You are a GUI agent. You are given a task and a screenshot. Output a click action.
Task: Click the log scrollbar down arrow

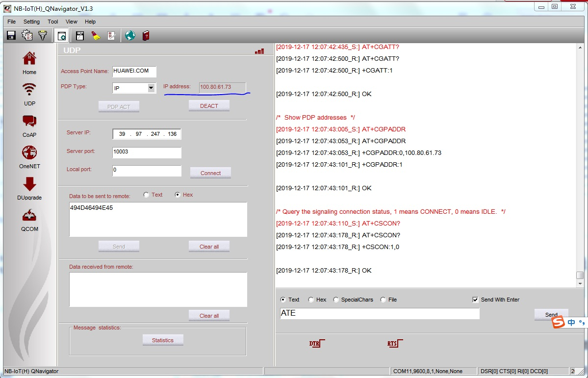click(x=580, y=284)
